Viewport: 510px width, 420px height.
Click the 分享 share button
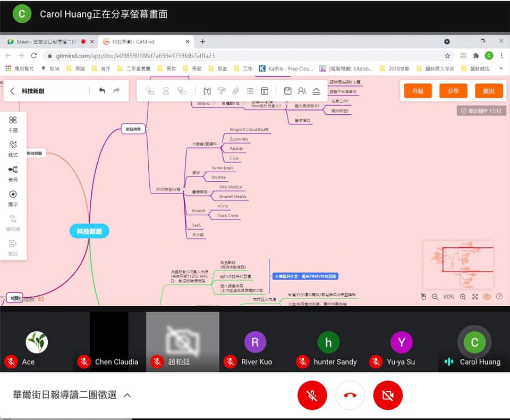point(453,91)
